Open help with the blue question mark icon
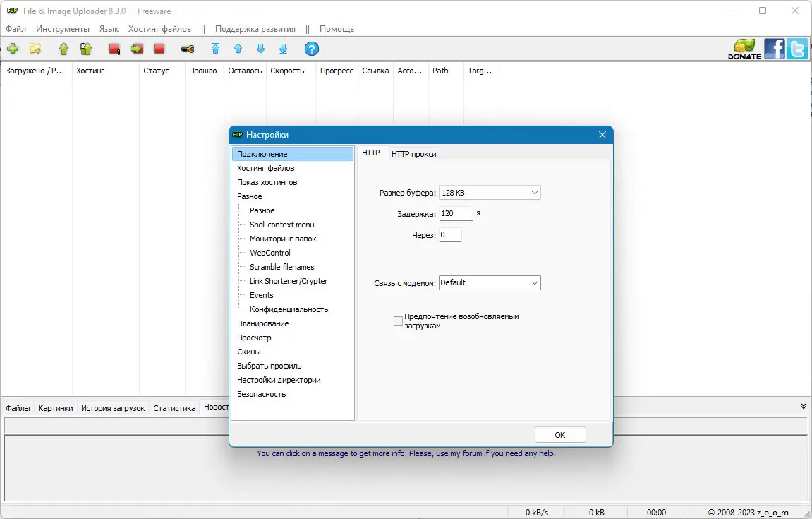 click(311, 49)
